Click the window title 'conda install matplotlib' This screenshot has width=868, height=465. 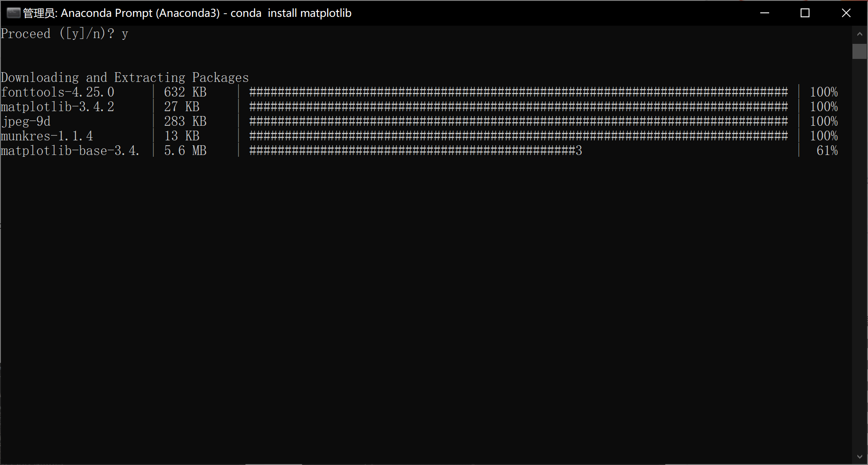click(x=291, y=13)
